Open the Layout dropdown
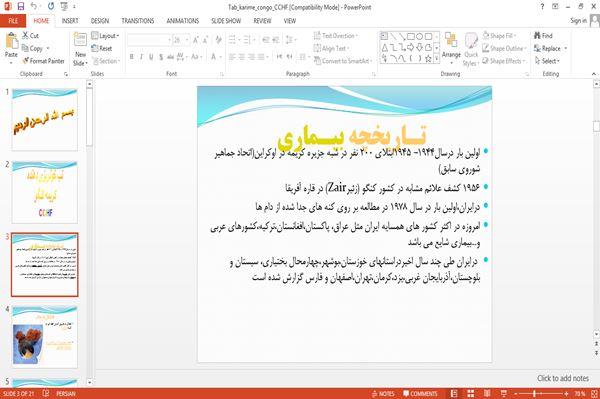This screenshot has height=399, width=600. pos(105,36)
